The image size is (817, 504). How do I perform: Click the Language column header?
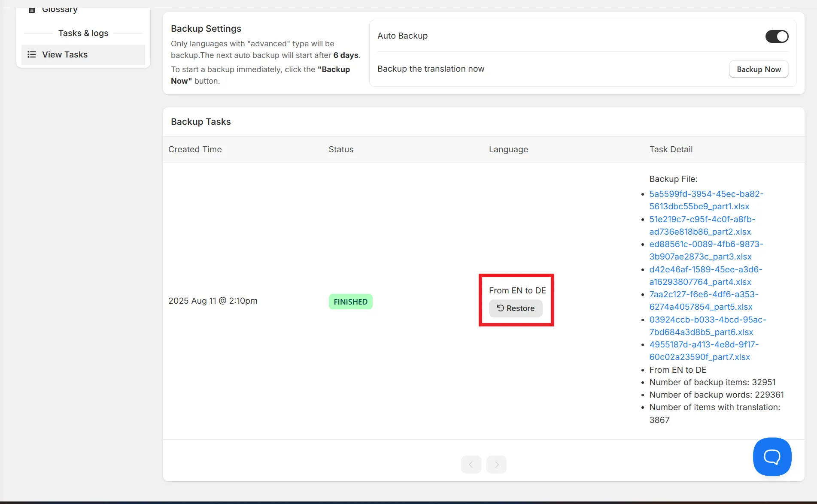[x=508, y=150]
